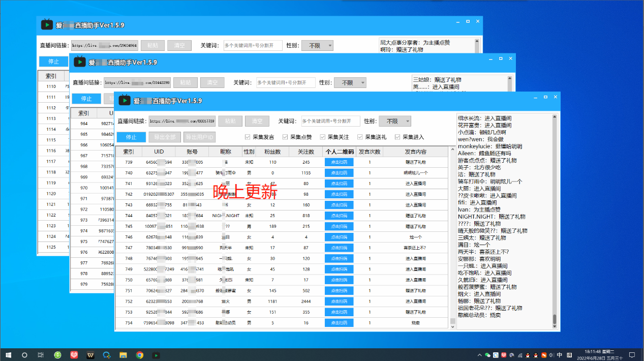Open File Explorer from the taskbar
644x361 pixels.
click(x=123, y=354)
